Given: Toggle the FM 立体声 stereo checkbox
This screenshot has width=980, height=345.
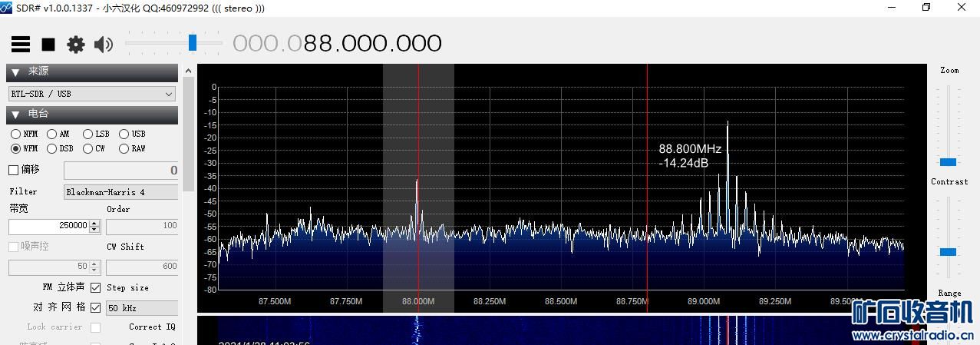Looking at the screenshot, I should [96, 287].
